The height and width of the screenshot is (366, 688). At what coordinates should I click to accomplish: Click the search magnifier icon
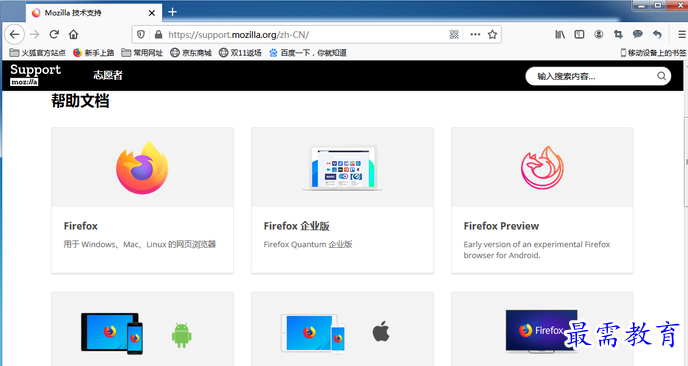pyautogui.click(x=661, y=76)
